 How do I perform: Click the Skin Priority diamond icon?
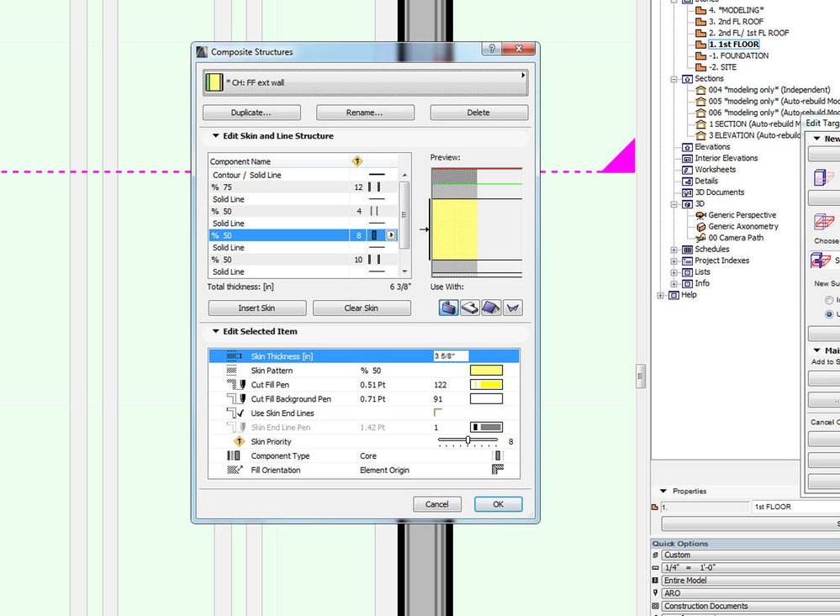[x=239, y=441]
